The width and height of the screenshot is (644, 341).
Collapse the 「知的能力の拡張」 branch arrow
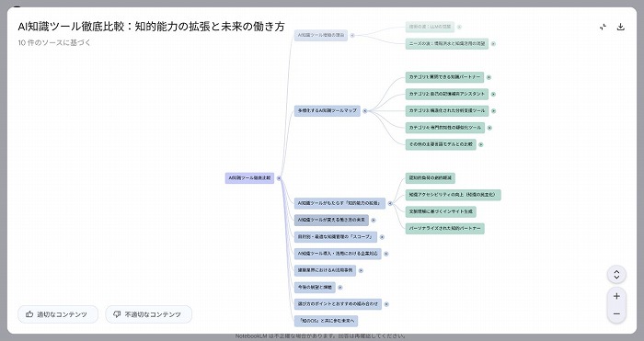tap(390, 203)
